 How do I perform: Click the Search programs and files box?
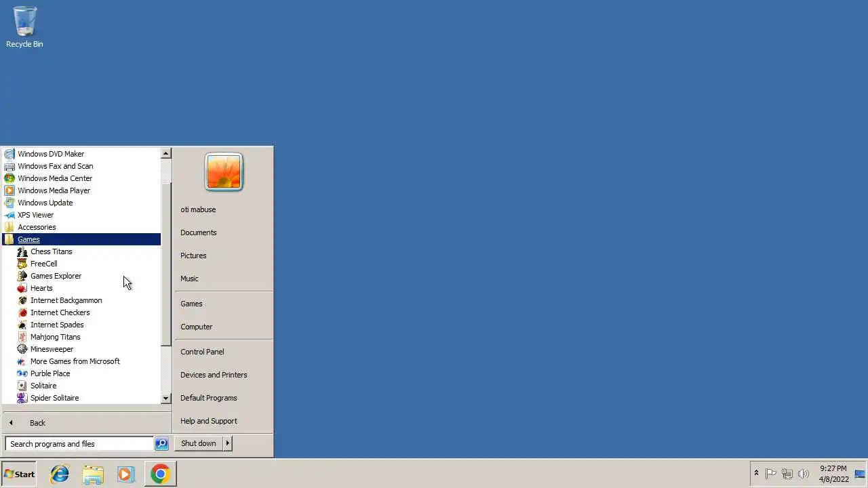pos(79,444)
